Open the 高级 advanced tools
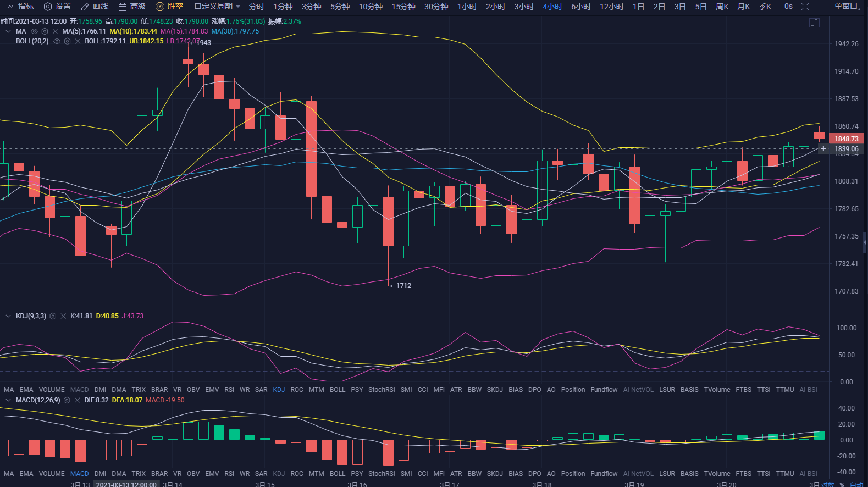The image size is (868, 487). coord(132,7)
